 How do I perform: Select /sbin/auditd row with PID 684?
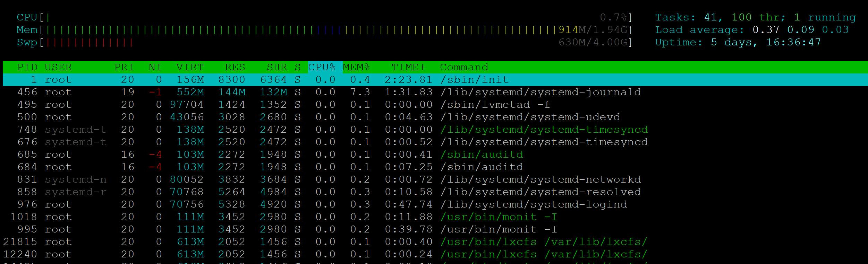tap(435, 167)
